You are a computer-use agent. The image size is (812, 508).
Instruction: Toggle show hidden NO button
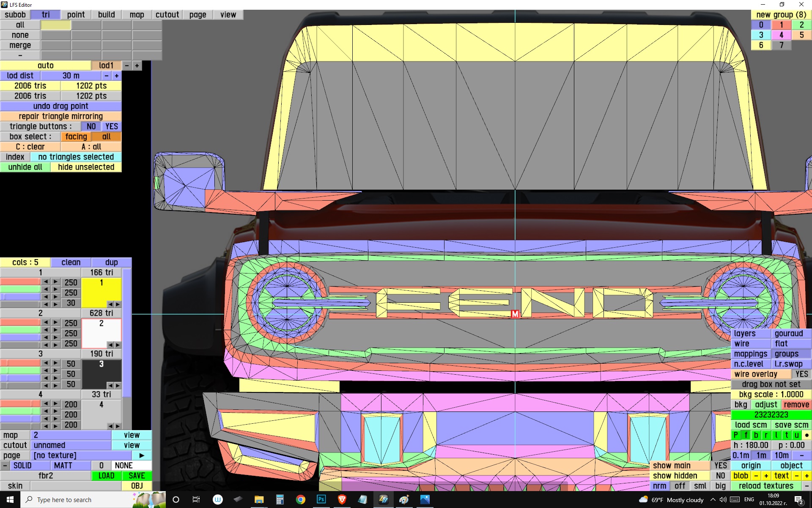click(720, 476)
